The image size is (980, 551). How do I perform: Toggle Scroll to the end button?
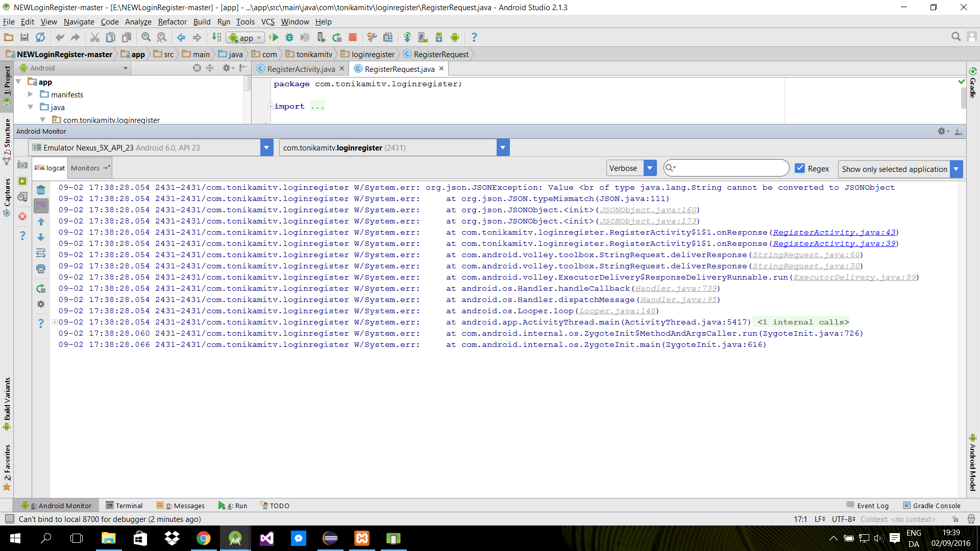(41, 206)
